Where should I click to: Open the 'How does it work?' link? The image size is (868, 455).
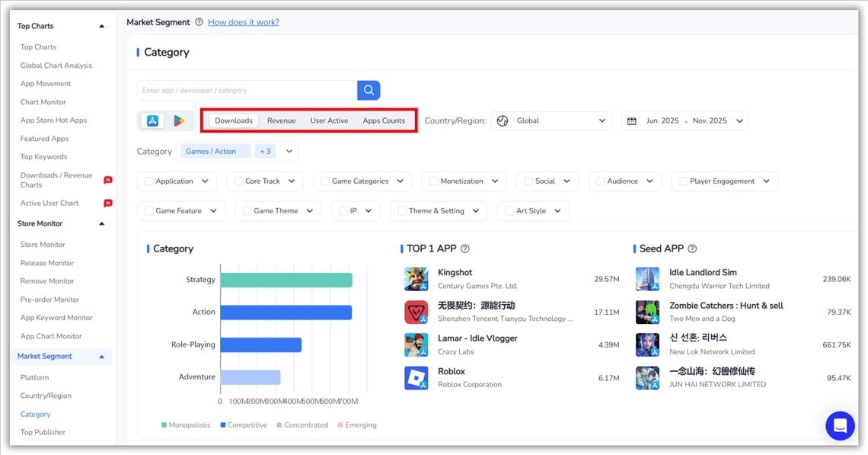point(243,22)
